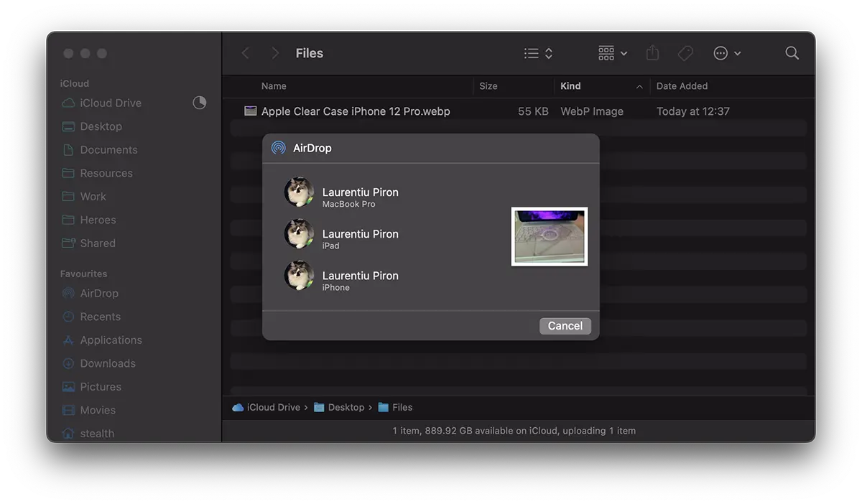
Task: Click the MacBook Pro recipient's avatar
Action: click(x=299, y=192)
